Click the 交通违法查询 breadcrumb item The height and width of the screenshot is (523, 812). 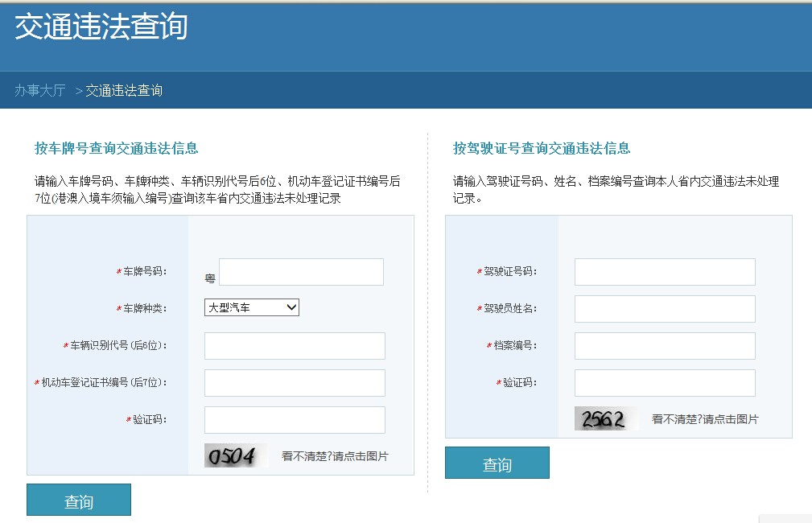(124, 91)
